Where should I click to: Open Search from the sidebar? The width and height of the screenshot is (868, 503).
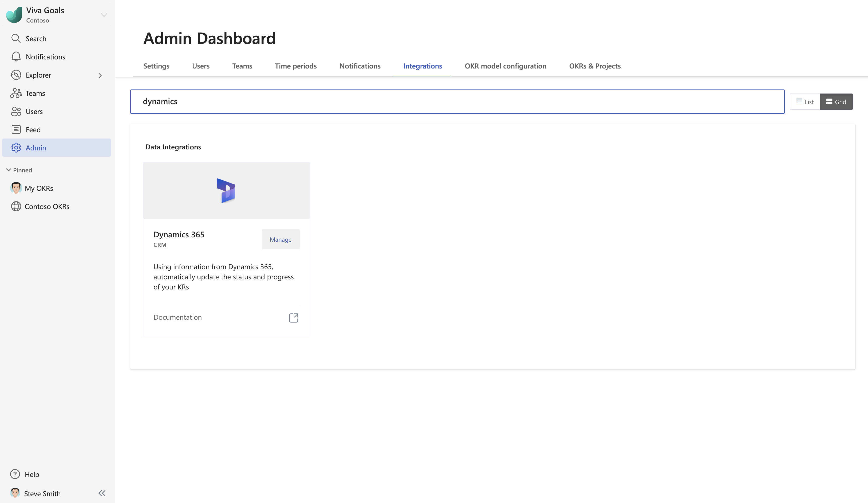(x=36, y=38)
